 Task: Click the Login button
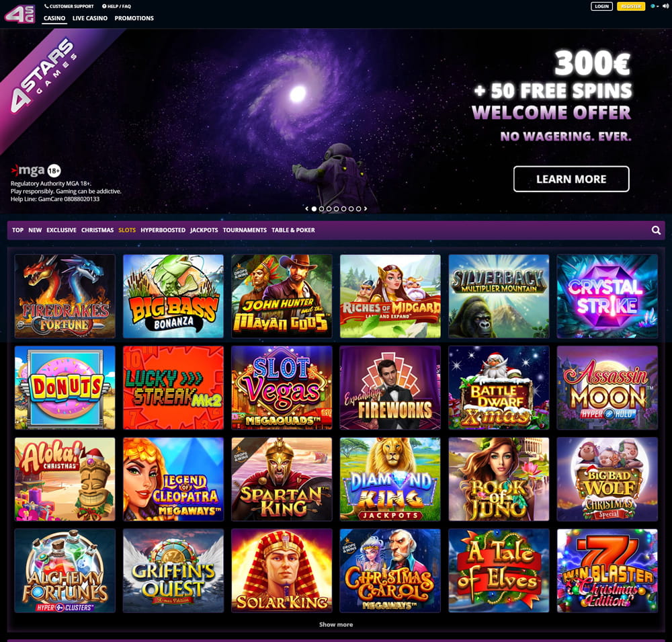tap(601, 7)
